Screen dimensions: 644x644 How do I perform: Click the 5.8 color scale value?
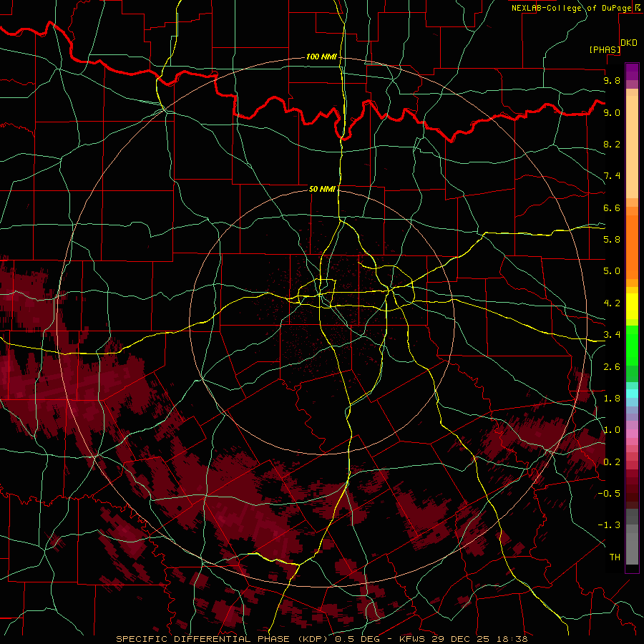coord(612,240)
